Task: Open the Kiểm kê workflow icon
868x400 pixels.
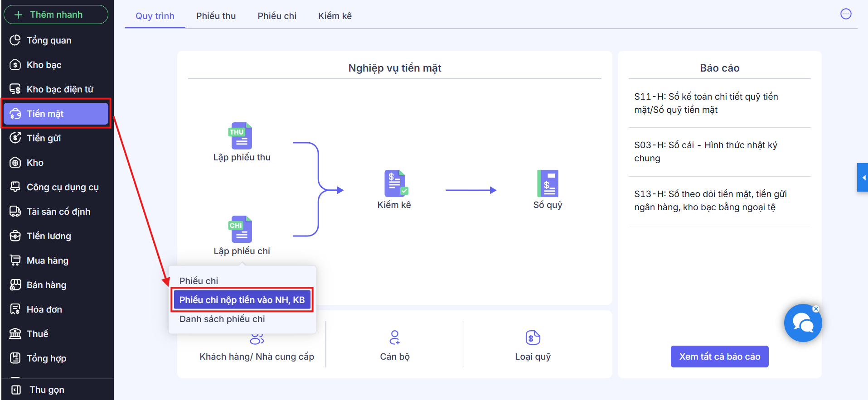Action: coord(395,183)
